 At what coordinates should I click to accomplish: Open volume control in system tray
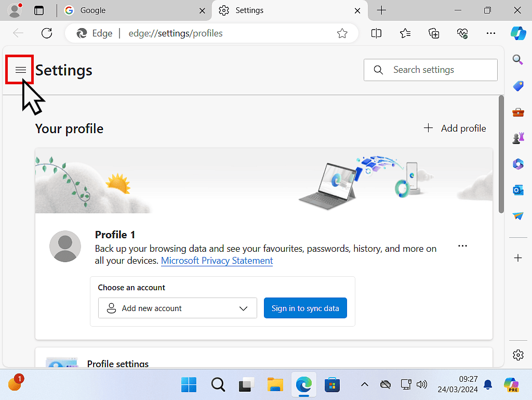422,385
